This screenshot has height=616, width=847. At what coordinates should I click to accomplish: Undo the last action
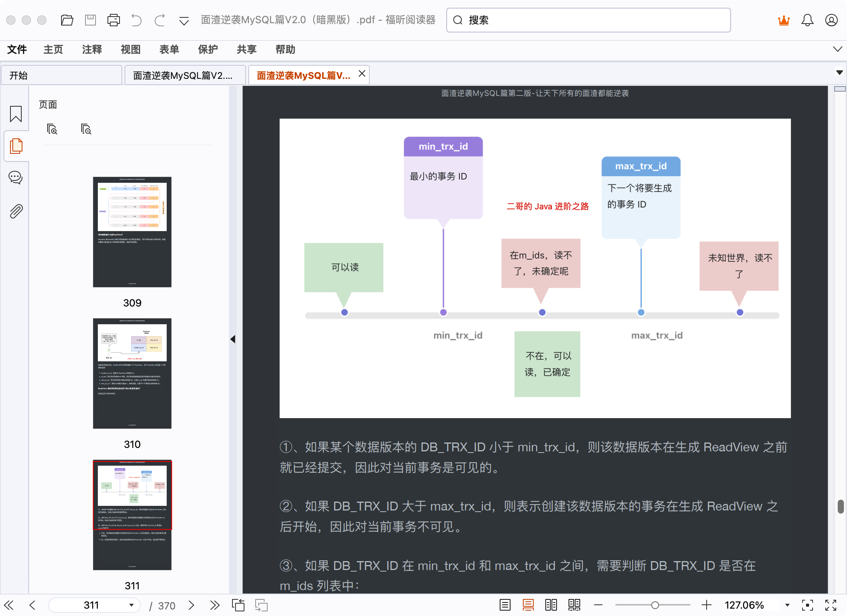click(136, 20)
